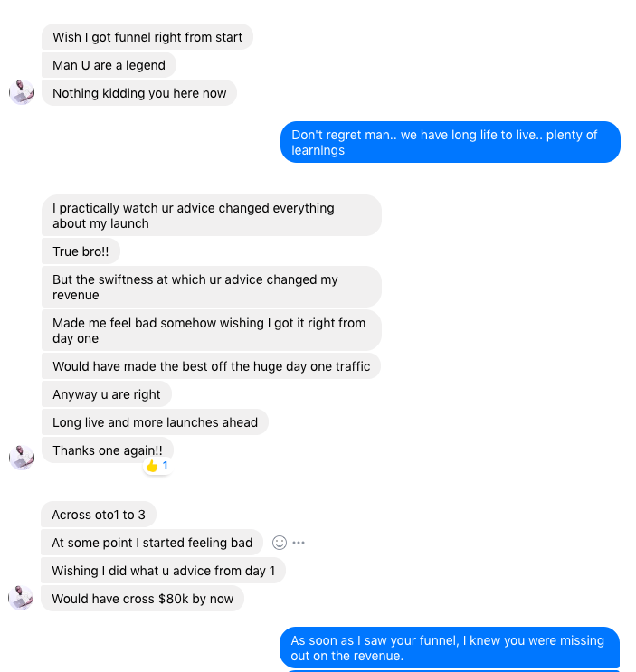Select 'Wish I got funnel right' message
The image size is (636, 672).
[x=147, y=37]
